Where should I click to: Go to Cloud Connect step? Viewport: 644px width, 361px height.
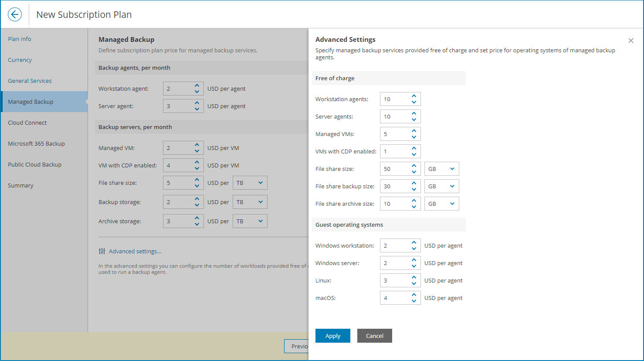click(x=27, y=123)
